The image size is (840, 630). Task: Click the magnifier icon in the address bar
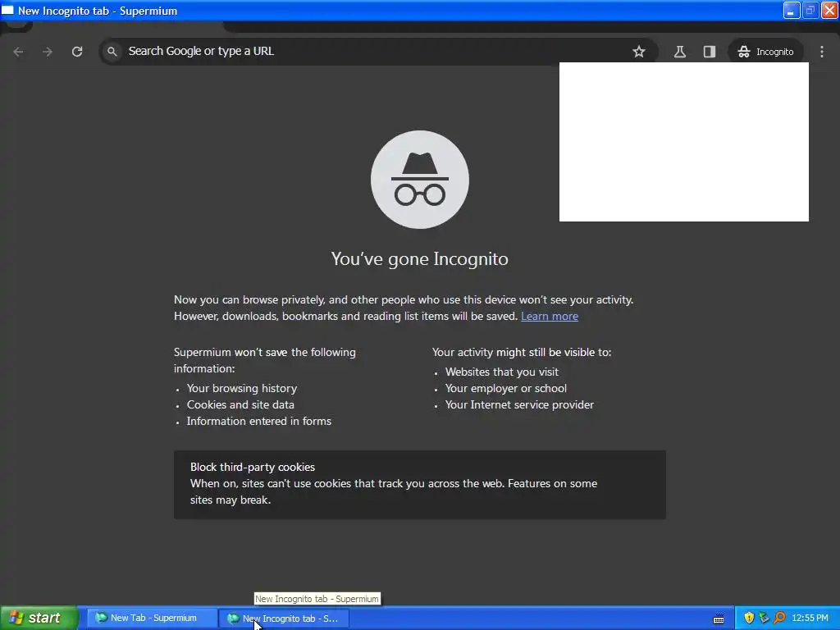click(x=112, y=52)
